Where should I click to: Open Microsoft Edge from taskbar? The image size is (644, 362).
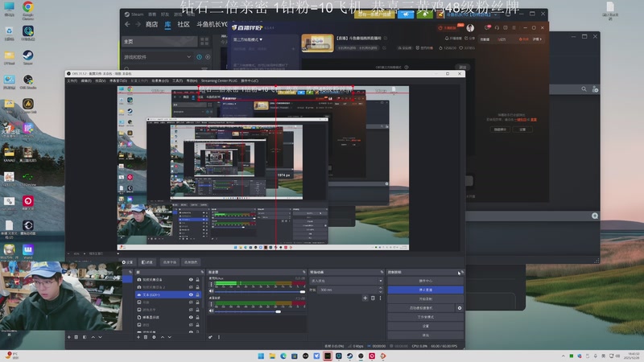pyautogui.click(x=283, y=356)
